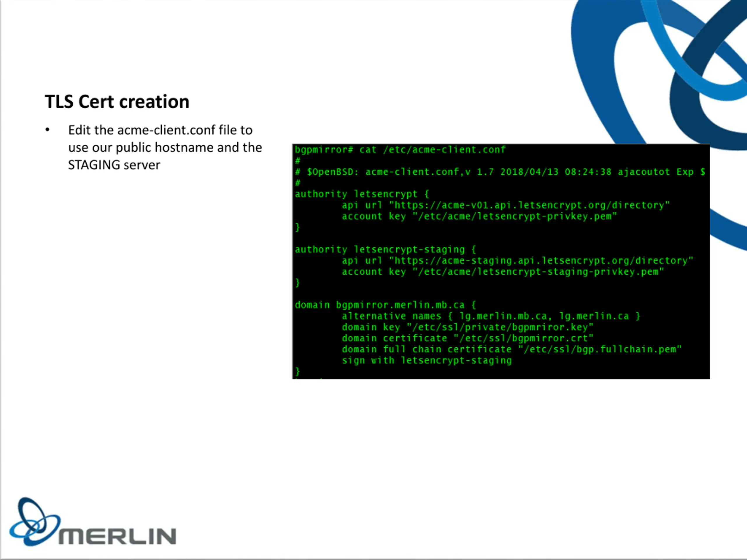Click the domain key 'bgpmriror.key' line
Image resolution: width=747 pixels, height=560 pixels.
(467, 327)
